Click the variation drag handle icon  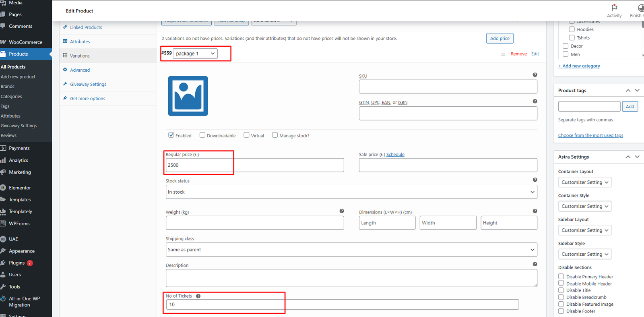click(503, 54)
